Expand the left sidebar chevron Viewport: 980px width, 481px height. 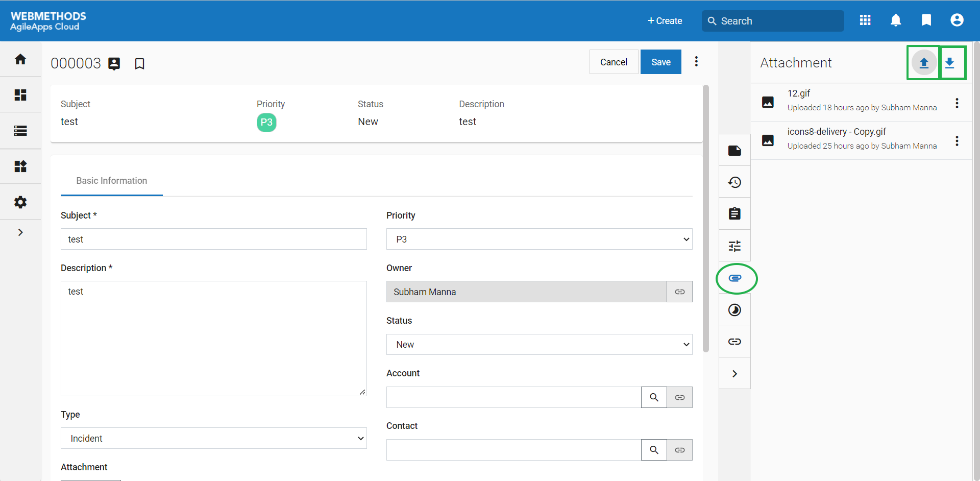click(x=20, y=232)
